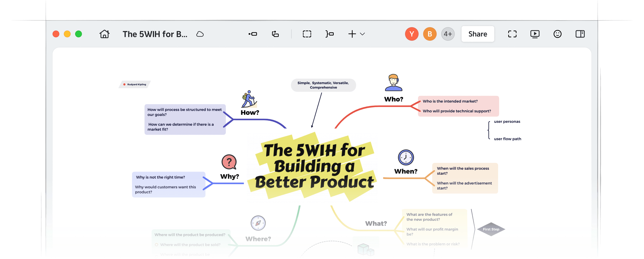The width and height of the screenshot is (644, 259).
Task: Start the slideshow presentation mode
Action: tap(535, 34)
